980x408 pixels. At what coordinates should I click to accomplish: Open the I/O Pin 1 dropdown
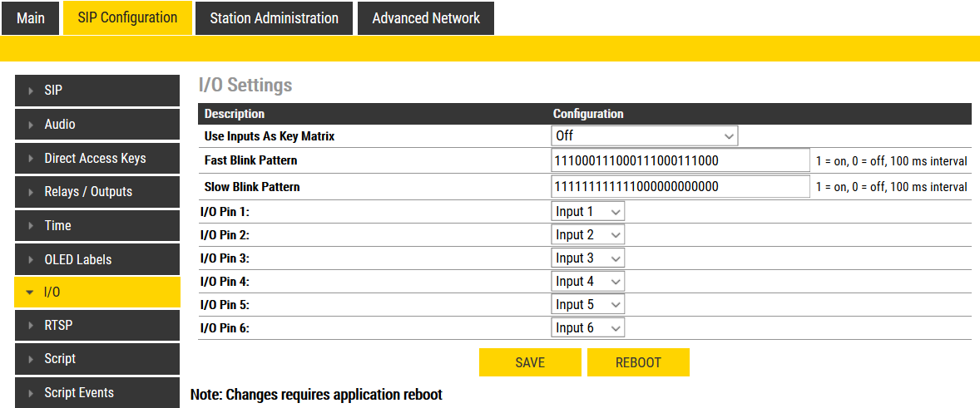(x=587, y=212)
